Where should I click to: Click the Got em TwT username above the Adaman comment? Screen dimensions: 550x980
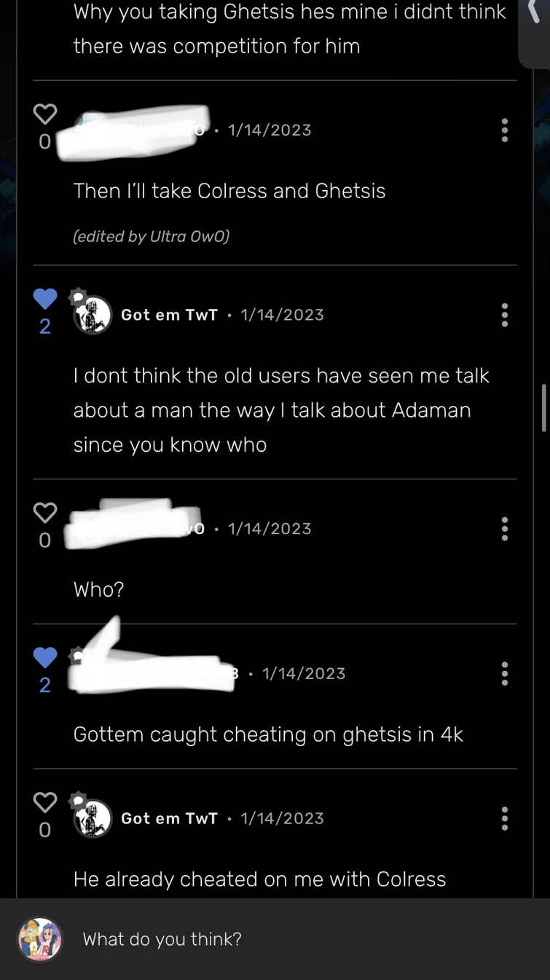169,315
